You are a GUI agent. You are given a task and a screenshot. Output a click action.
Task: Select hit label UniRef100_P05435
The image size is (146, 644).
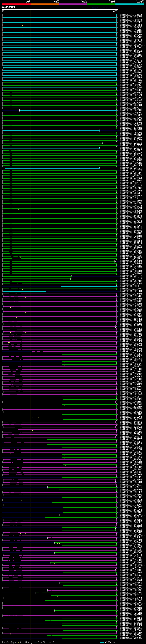(131, 27)
